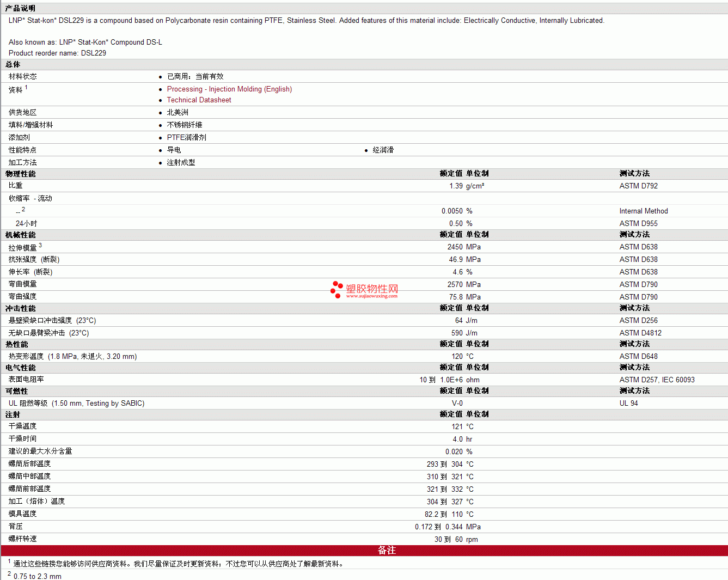The height and width of the screenshot is (580, 728).
Task: Select the 已商用: 当前有效 value
Action: tap(195, 77)
